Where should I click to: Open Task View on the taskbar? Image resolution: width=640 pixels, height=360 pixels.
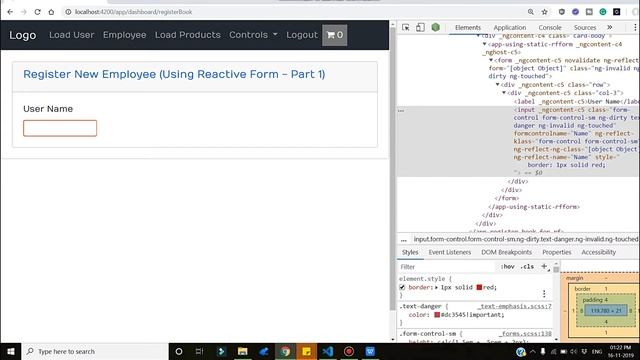(200, 351)
